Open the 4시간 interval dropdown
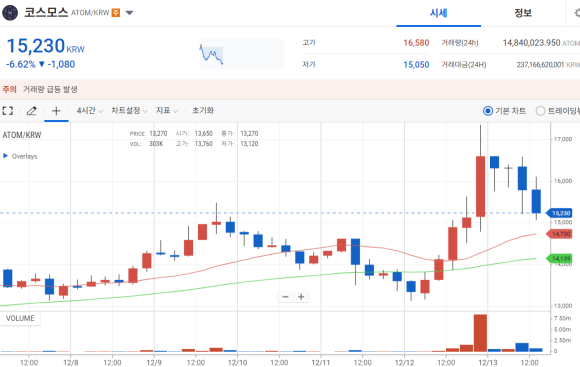The height and width of the screenshot is (367, 580). (90, 111)
